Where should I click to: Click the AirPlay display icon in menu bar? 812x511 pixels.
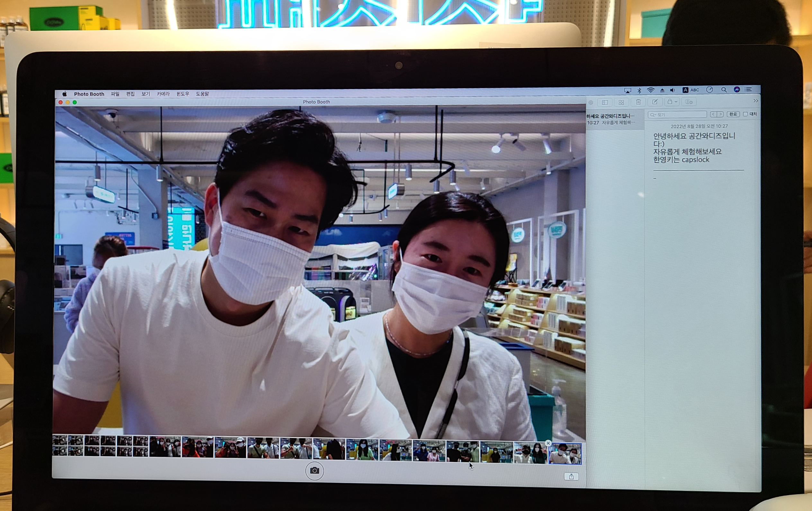tap(627, 90)
